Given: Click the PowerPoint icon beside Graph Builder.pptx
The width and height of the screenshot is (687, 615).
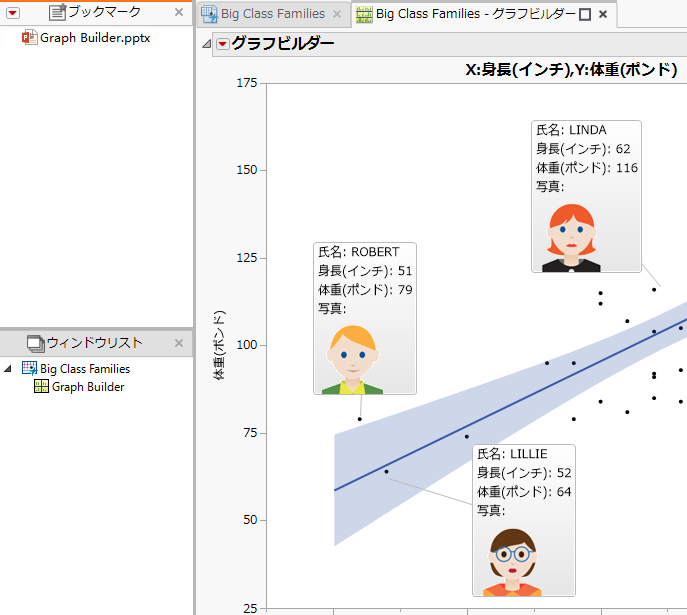Looking at the screenshot, I should (x=29, y=38).
